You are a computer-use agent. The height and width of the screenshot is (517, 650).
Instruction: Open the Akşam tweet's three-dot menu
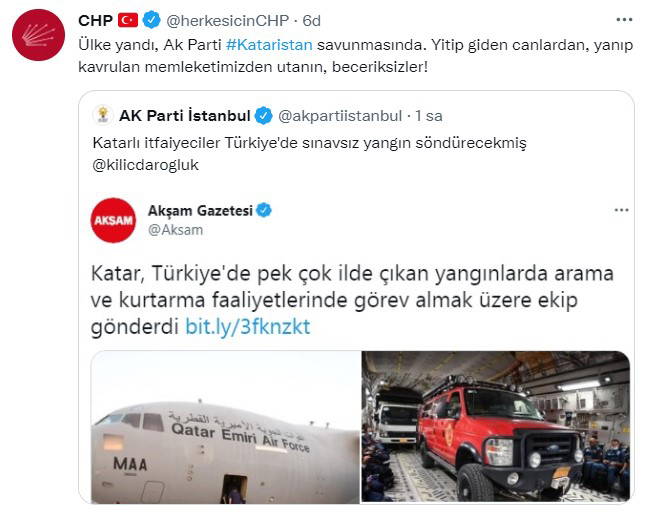[621, 210]
